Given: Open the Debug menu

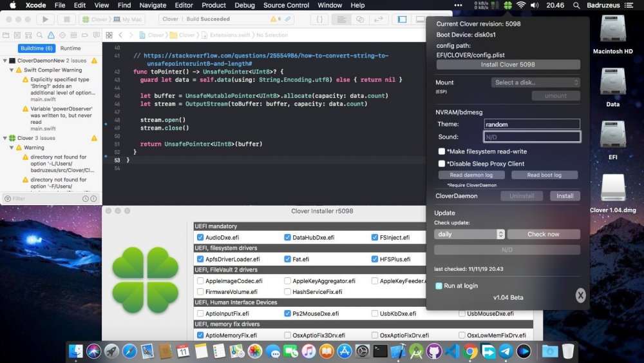Looking at the screenshot, I should 244,5.
